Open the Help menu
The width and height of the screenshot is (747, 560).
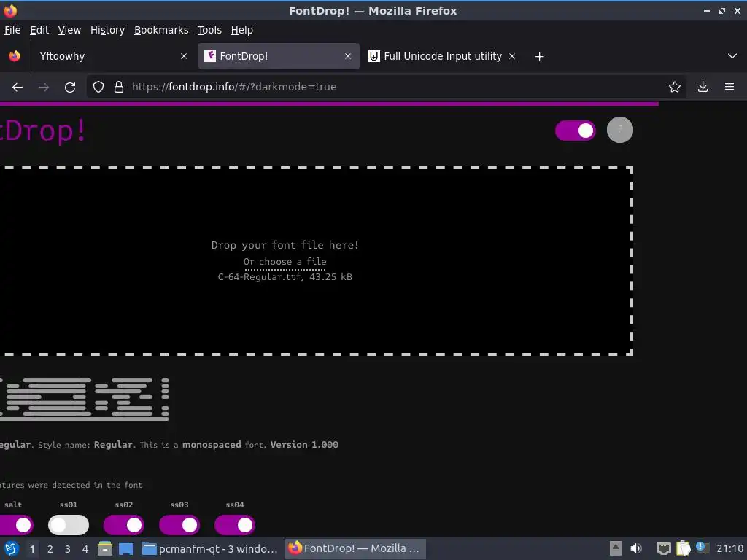point(242,30)
